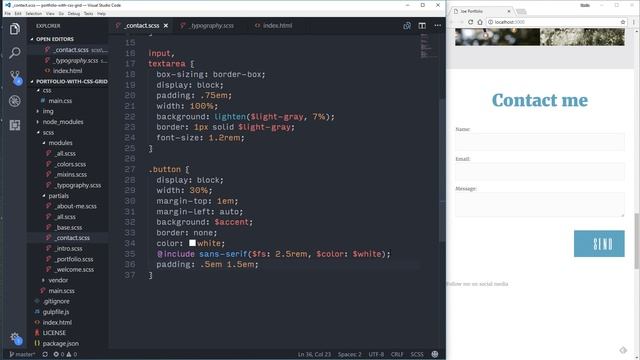Click the SEND button in the browser
This screenshot has height=360, width=640.
(599, 244)
